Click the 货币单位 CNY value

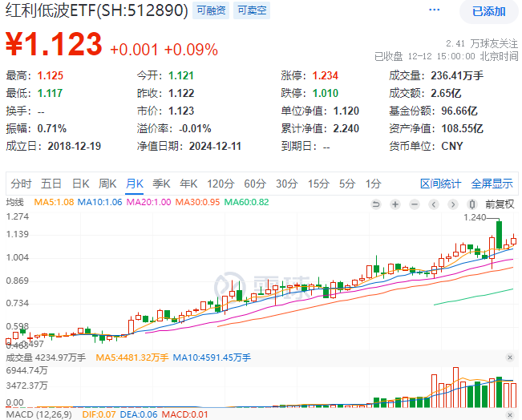452,146
